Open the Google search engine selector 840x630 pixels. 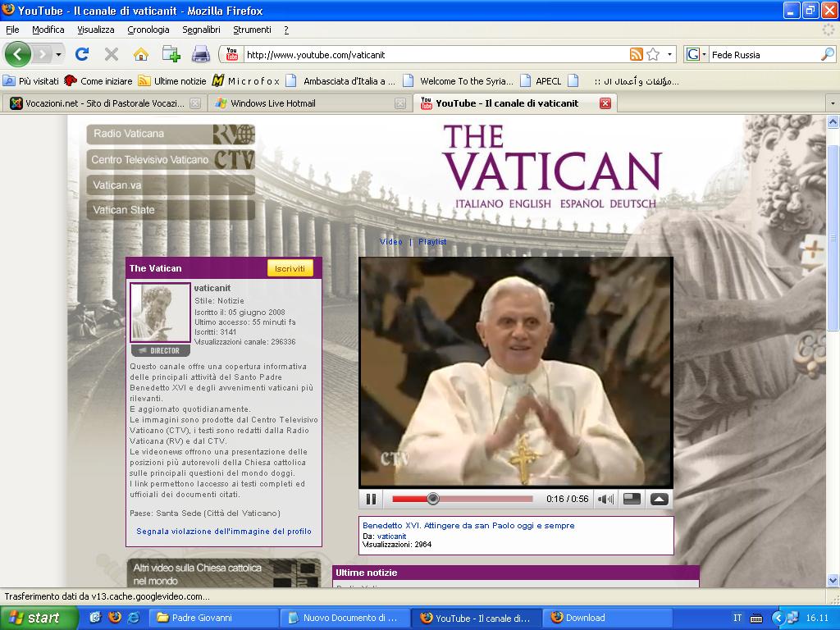[x=696, y=54]
